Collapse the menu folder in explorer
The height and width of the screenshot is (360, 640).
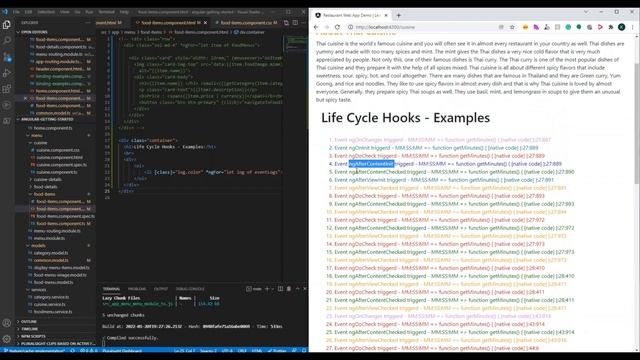point(37,135)
